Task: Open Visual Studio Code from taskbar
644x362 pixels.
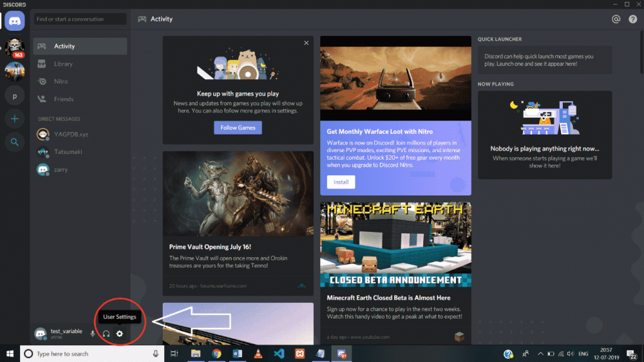Action: click(279, 353)
